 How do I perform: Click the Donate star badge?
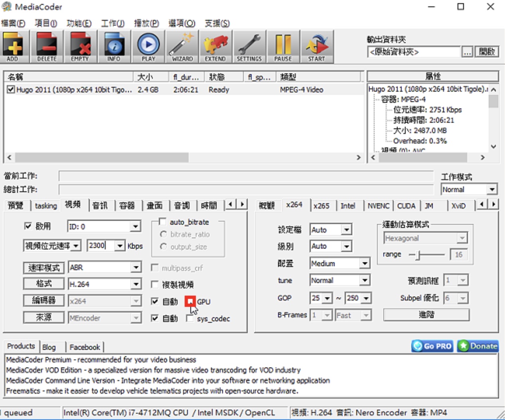click(x=478, y=346)
